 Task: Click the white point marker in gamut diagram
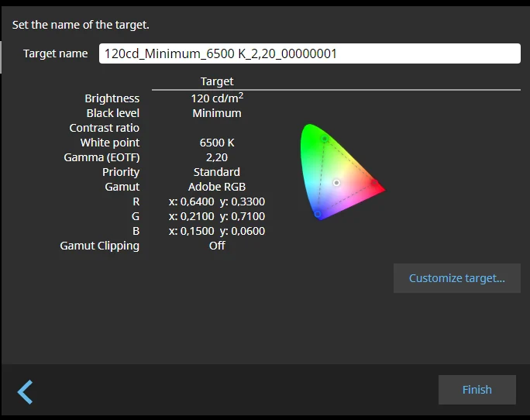click(x=336, y=183)
